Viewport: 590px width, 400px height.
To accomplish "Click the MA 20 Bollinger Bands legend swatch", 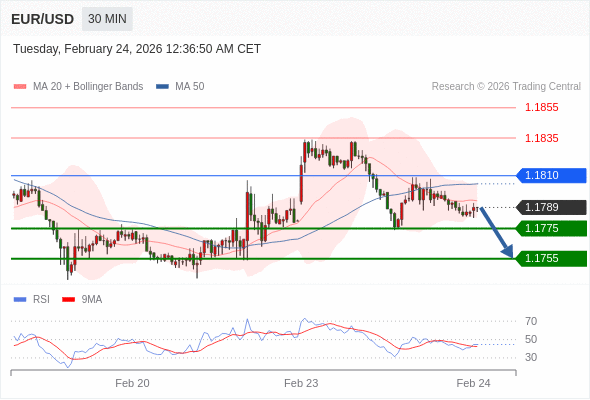I will click(x=20, y=87).
